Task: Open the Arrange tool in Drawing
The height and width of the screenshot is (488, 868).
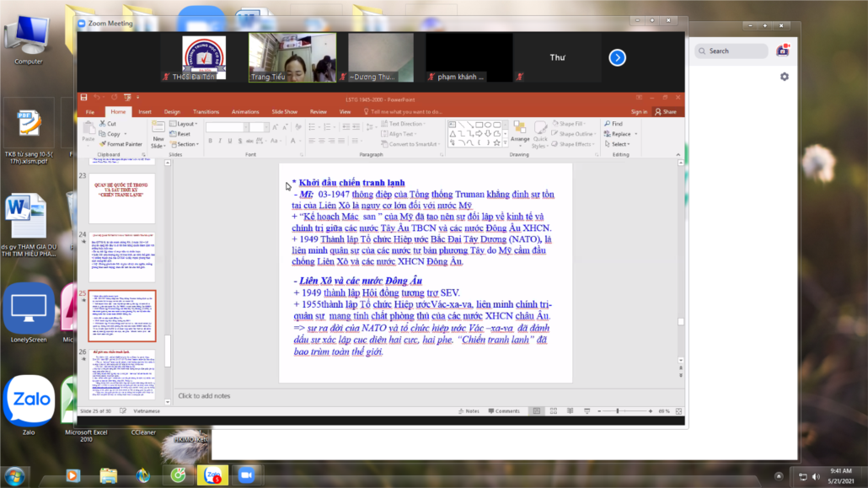Action: [x=520, y=131]
